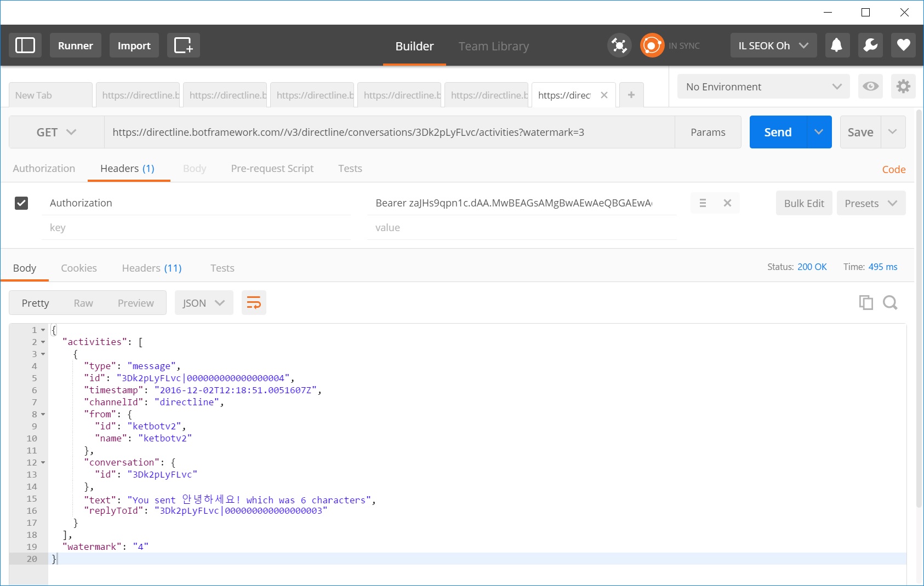
Task: Click the vertical scrollbar on the right
Action: pyautogui.click(x=920, y=309)
